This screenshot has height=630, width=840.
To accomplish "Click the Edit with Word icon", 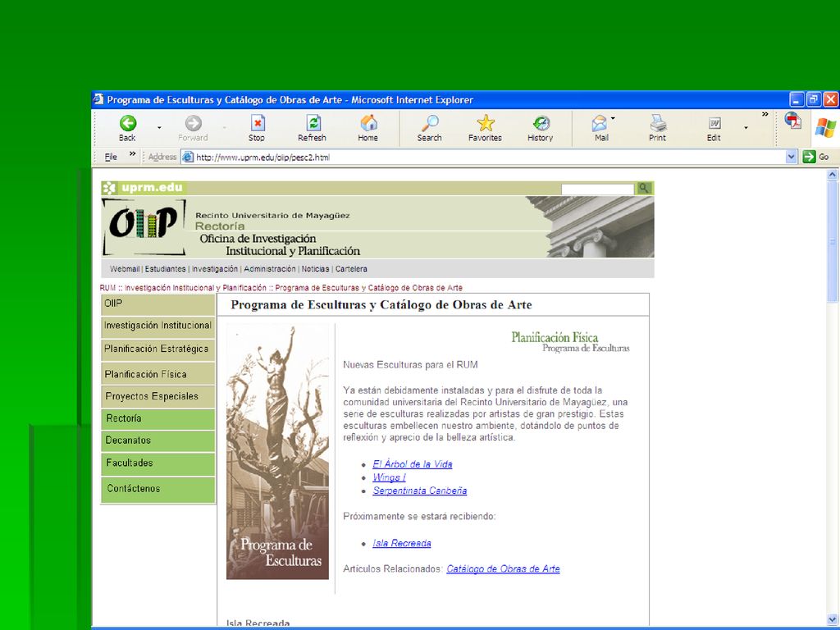I will (714, 124).
